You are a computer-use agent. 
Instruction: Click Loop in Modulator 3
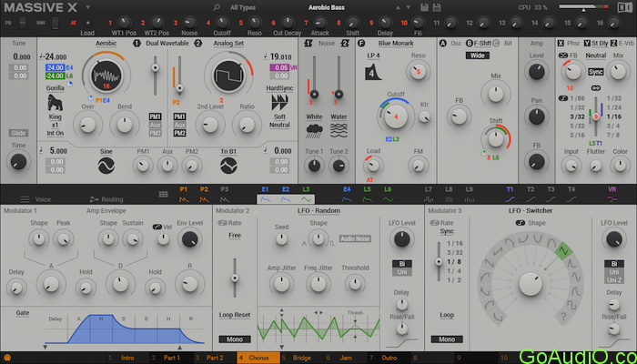pos(447,315)
